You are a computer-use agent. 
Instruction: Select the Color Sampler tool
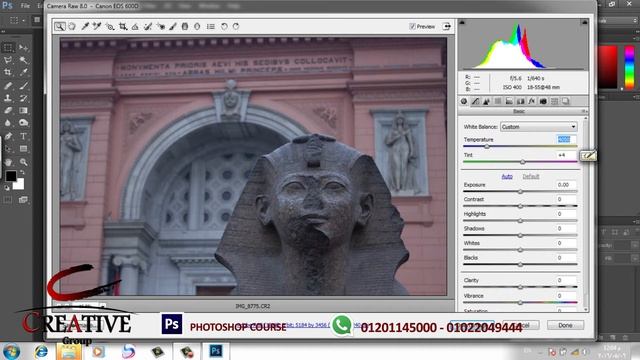pyautogui.click(x=97, y=27)
